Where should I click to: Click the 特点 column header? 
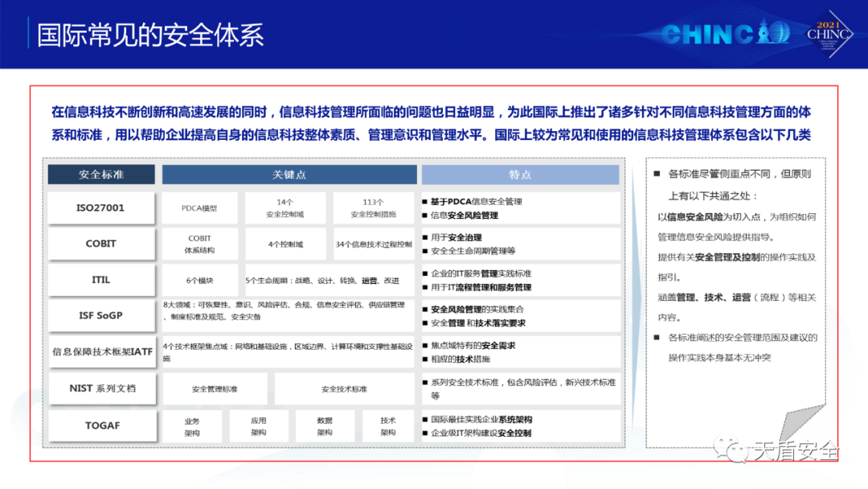tap(520, 175)
